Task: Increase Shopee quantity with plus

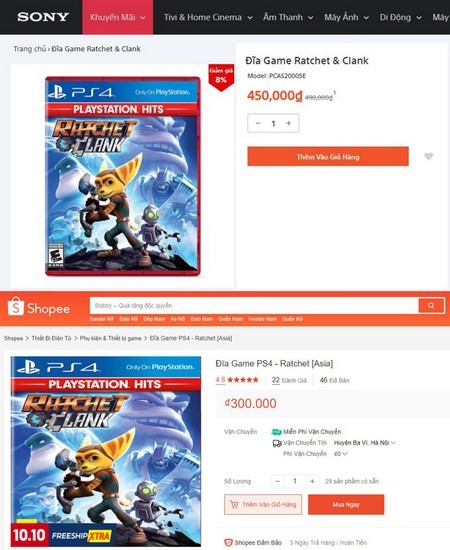Action: 312,481
